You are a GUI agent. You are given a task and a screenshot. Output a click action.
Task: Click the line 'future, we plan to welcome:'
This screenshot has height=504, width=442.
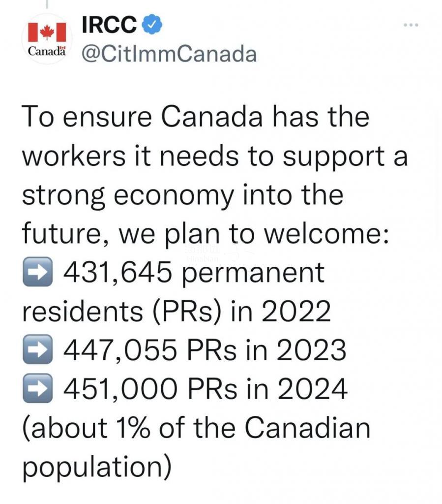206,234
